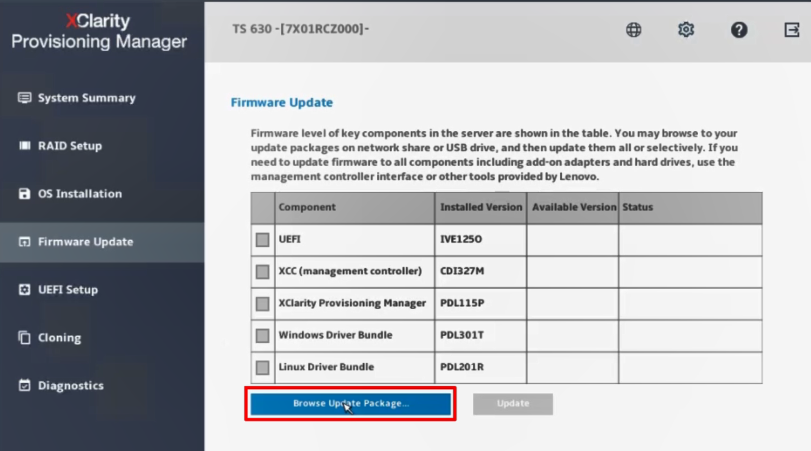The width and height of the screenshot is (811, 451).
Task: Click the Diagnostics sidebar icon
Action: pos(25,386)
